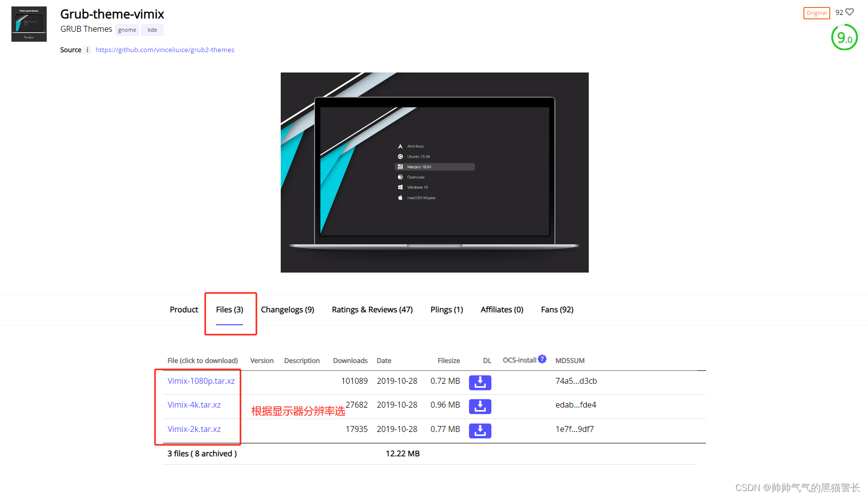Show the Fans (92) tab
Screen dimensions: 868x497
click(557, 309)
